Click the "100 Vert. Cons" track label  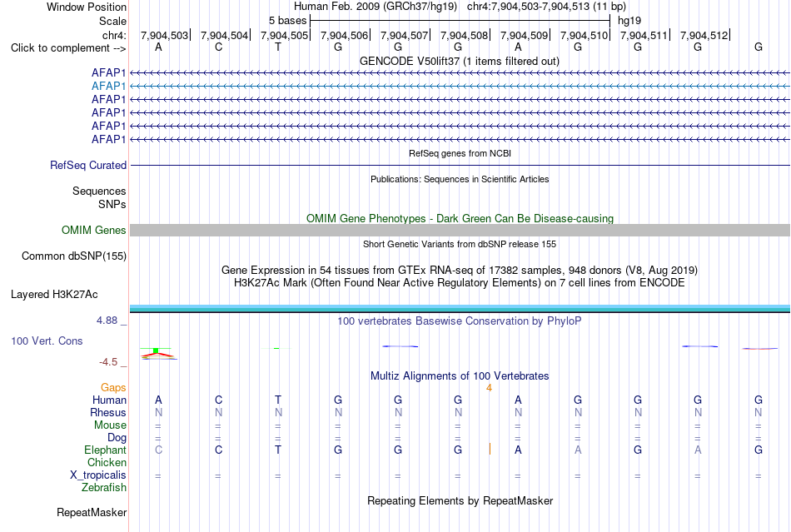[47, 341]
